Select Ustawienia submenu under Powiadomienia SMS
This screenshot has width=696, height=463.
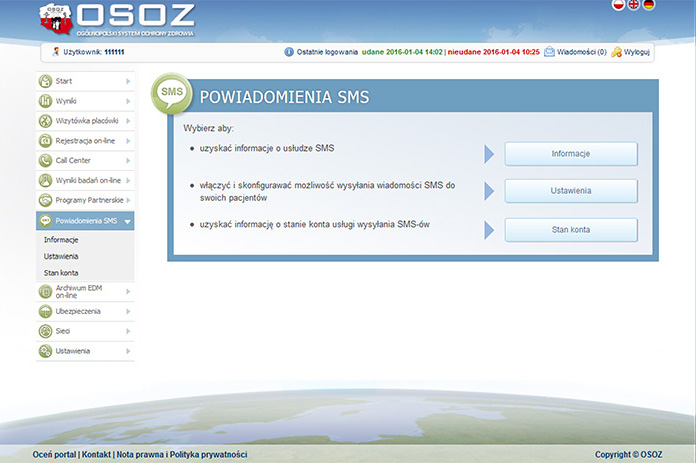point(61,256)
